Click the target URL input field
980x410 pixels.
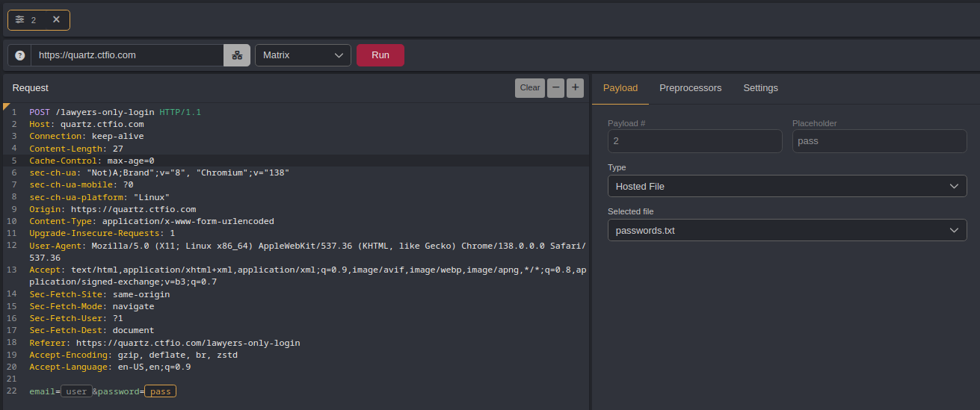[x=127, y=55]
